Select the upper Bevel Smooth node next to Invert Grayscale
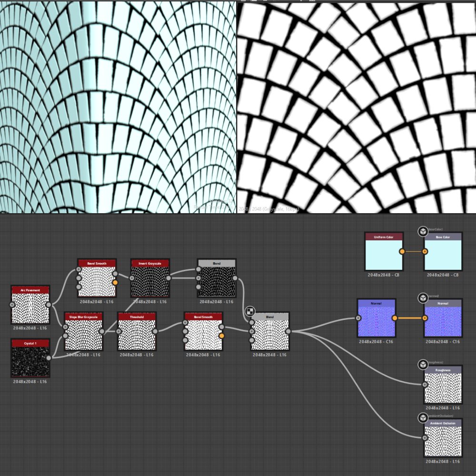 [x=97, y=278]
